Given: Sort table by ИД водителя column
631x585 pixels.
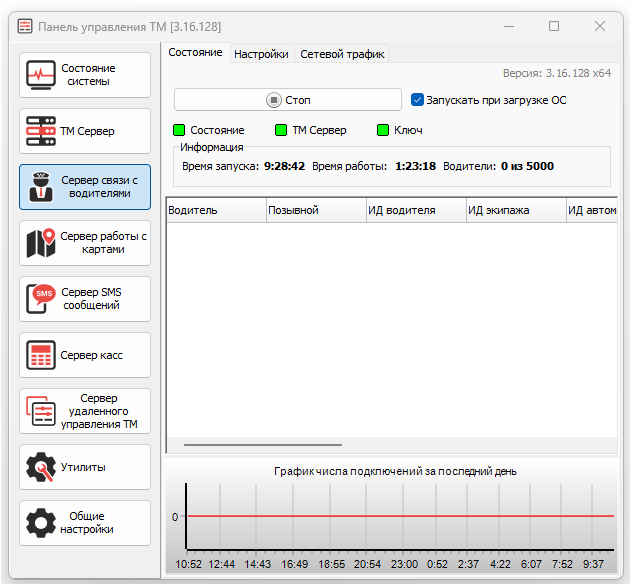Looking at the screenshot, I should [416, 210].
